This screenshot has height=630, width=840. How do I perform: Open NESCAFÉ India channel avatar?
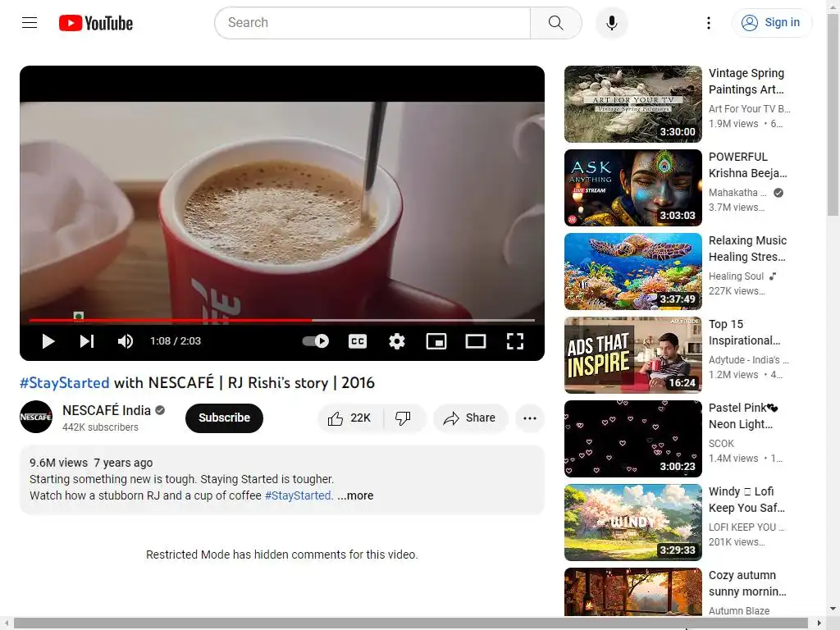(36, 417)
